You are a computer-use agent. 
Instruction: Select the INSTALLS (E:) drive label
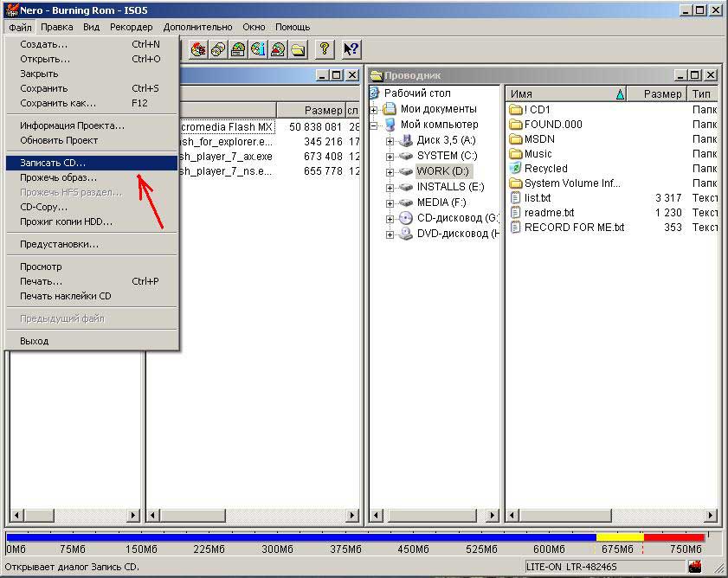(x=450, y=187)
